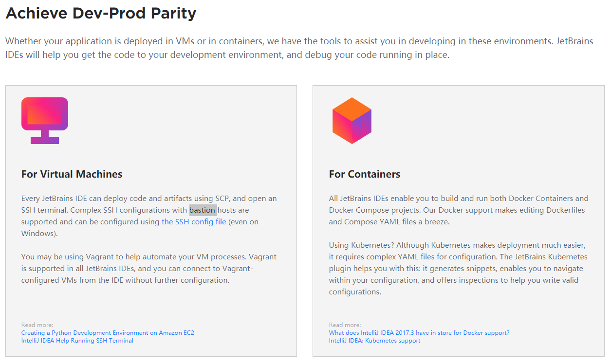The height and width of the screenshot is (364, 611).
Task: Open the IntelliJ IDEA: Kubernetes support link
Action: coord(374,341)
